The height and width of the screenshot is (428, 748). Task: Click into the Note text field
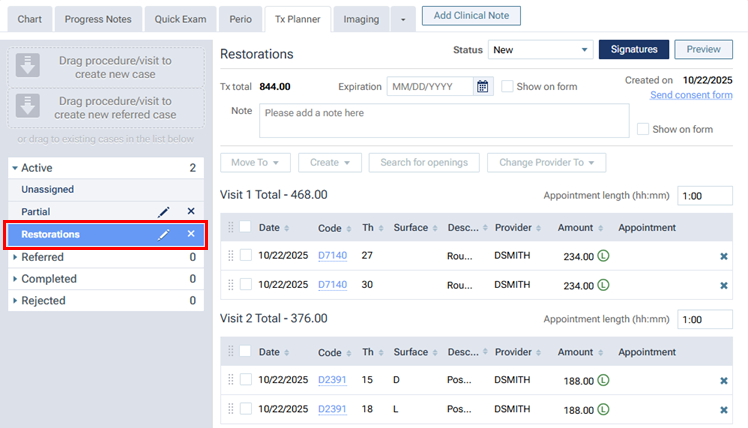point(442,121)
